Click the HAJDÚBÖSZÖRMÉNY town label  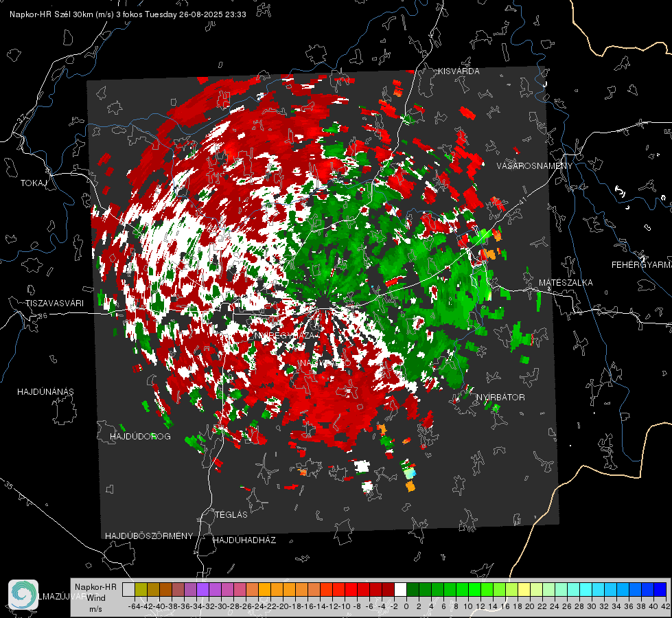(x=149, y=536)
